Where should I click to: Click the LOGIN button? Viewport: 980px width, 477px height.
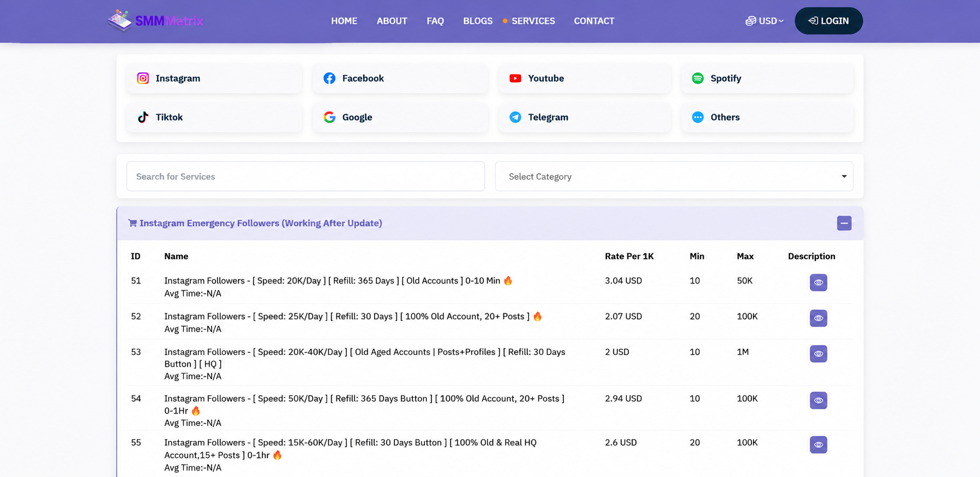(828, 21)
